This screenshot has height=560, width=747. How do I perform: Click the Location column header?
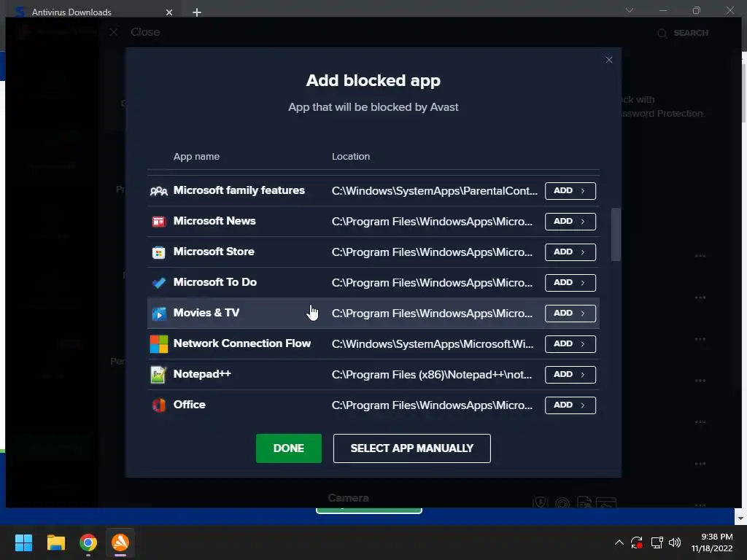click(351, 157)
